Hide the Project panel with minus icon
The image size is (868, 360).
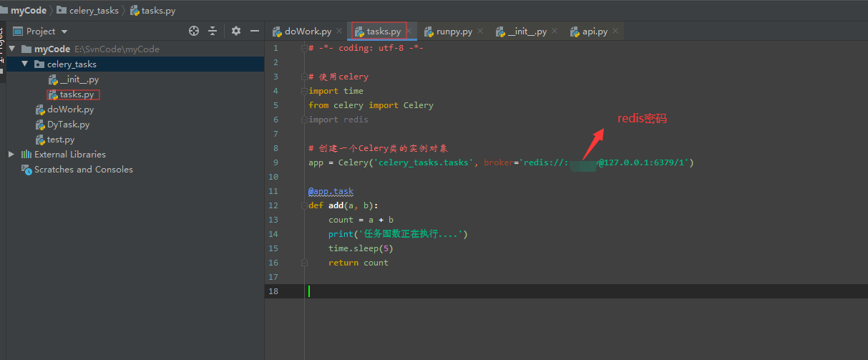tap(253, 31)
